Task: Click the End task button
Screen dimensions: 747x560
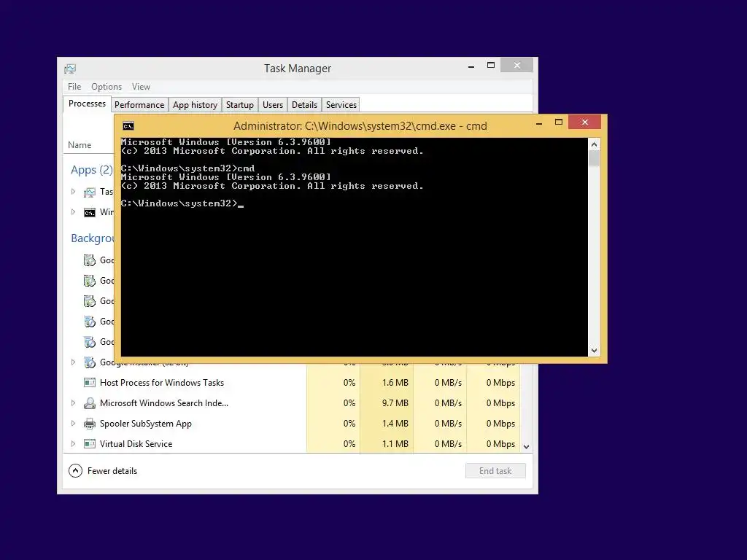Action: coord(495,471)
